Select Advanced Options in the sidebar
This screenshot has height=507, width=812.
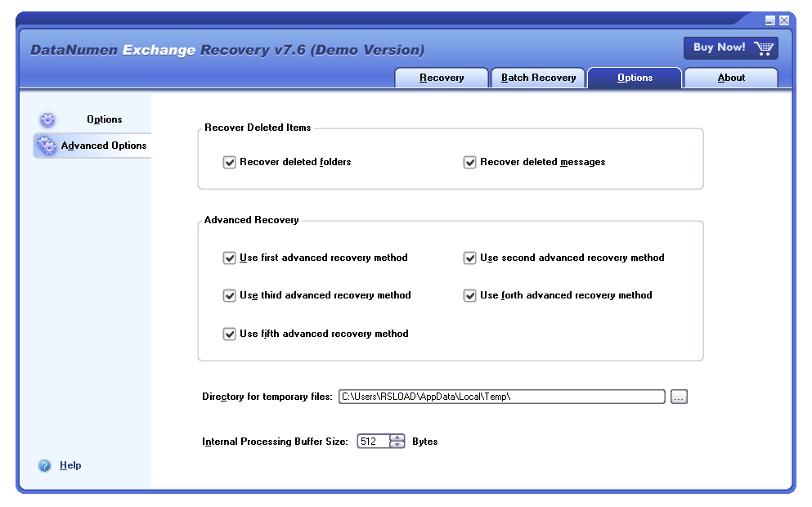tap(92, 146)
